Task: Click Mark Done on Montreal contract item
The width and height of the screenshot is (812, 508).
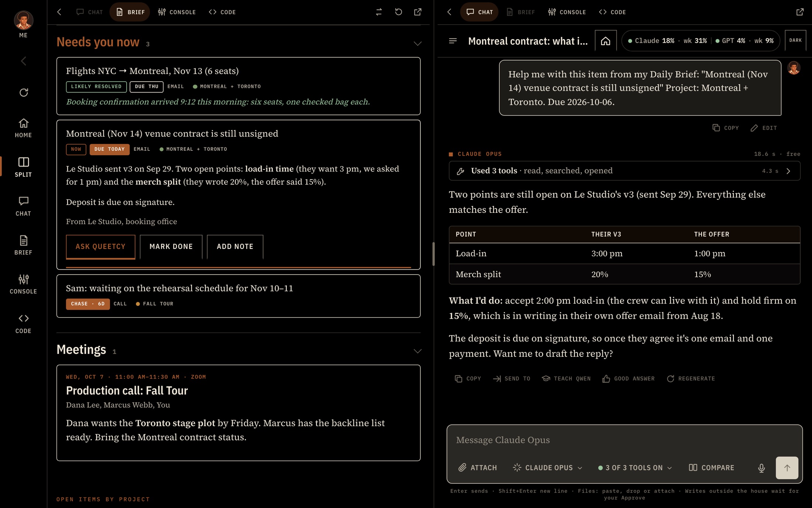Action: click(x=171, y=247)
